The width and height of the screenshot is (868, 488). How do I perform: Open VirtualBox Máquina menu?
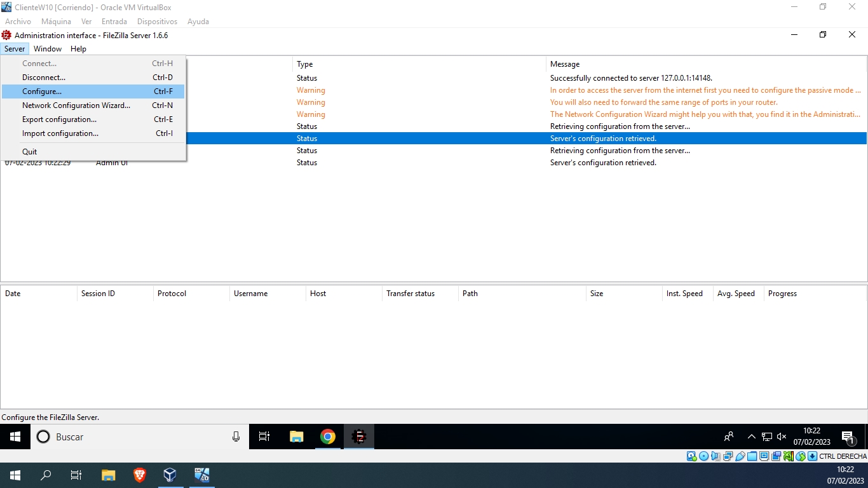pos(56,22)
